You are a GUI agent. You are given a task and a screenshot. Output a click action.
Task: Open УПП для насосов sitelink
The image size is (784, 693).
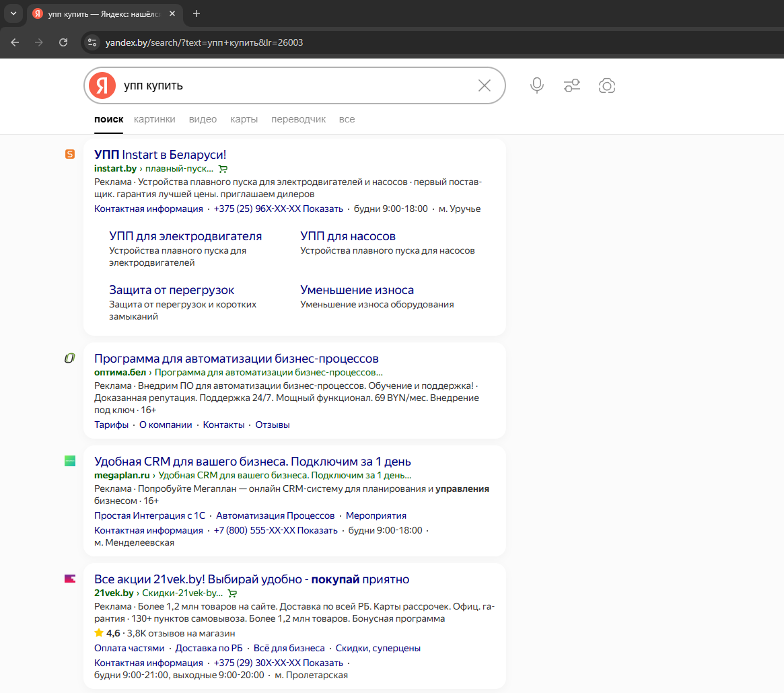[348, 236]
